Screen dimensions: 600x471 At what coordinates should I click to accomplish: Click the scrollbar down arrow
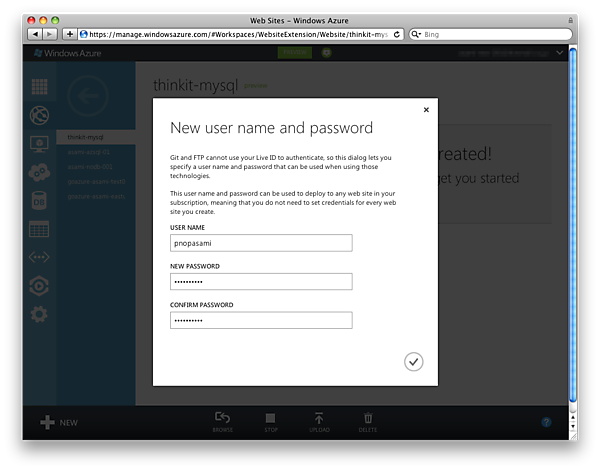(x=573, y=426)
